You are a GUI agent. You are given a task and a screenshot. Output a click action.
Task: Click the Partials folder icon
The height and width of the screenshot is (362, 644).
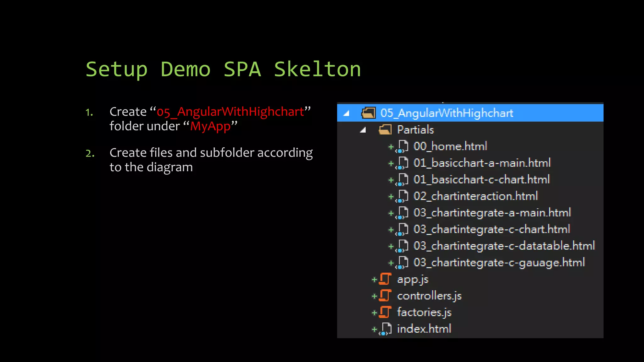click(385, 129)
